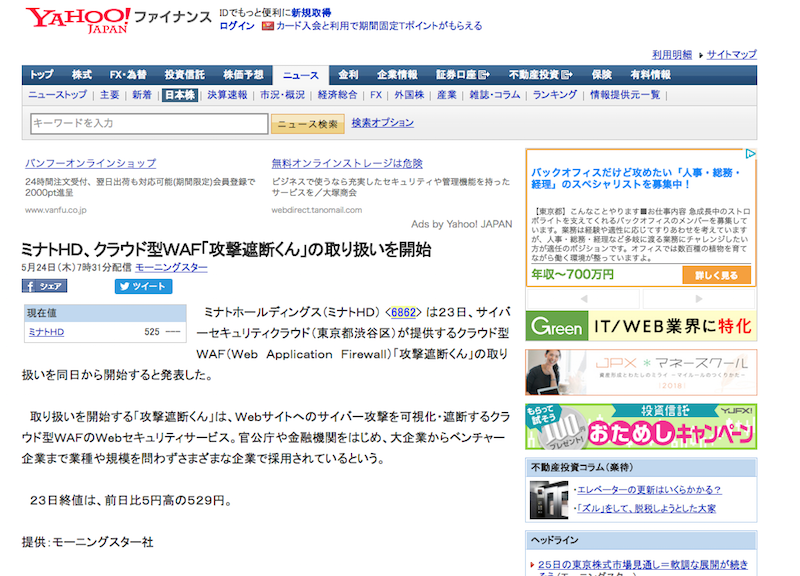This screenshot has height=576, width=800.
Task: Select 雑誌・コラム news category
Action: coord(495,95)
